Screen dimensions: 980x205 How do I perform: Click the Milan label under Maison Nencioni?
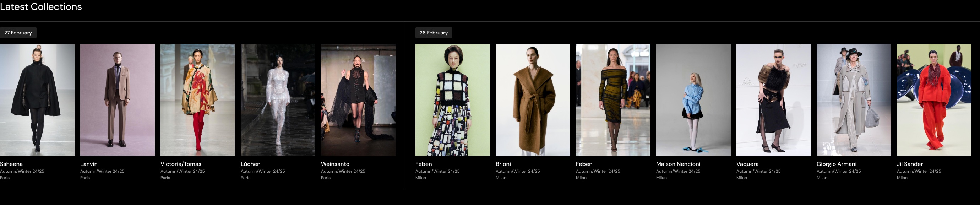(661, 178)
